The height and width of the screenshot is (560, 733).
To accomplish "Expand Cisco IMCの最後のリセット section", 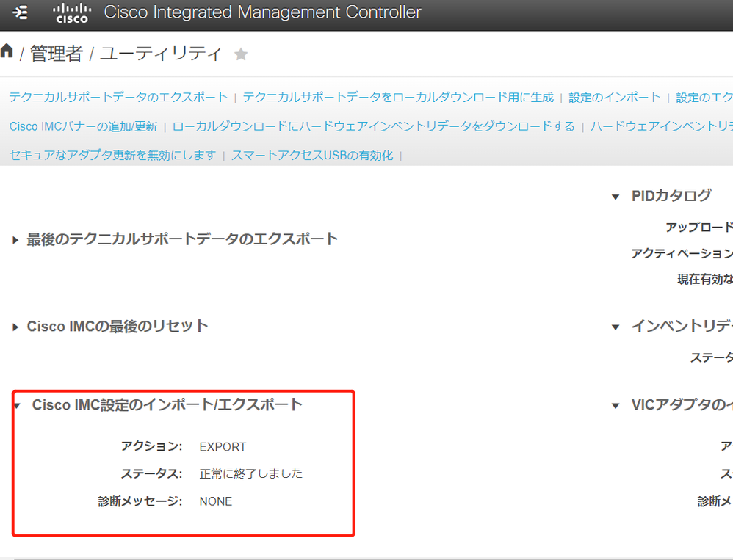I will [x=15, y=327].
